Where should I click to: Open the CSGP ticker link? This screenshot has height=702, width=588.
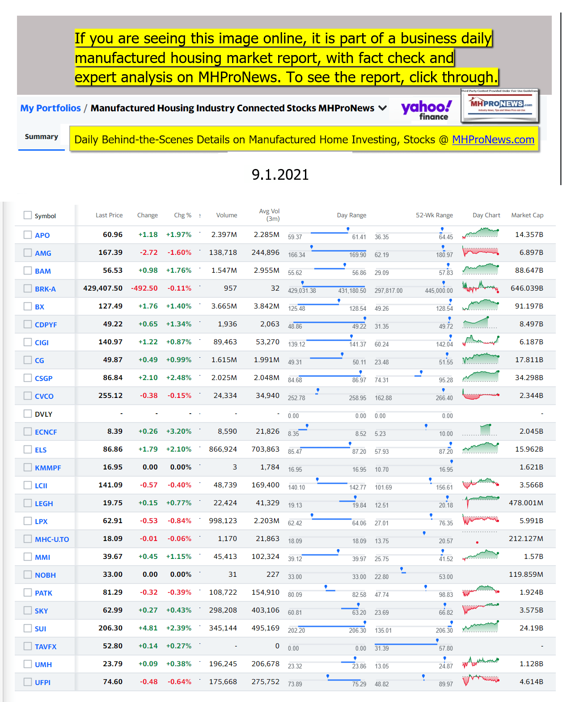coord(44,378)
